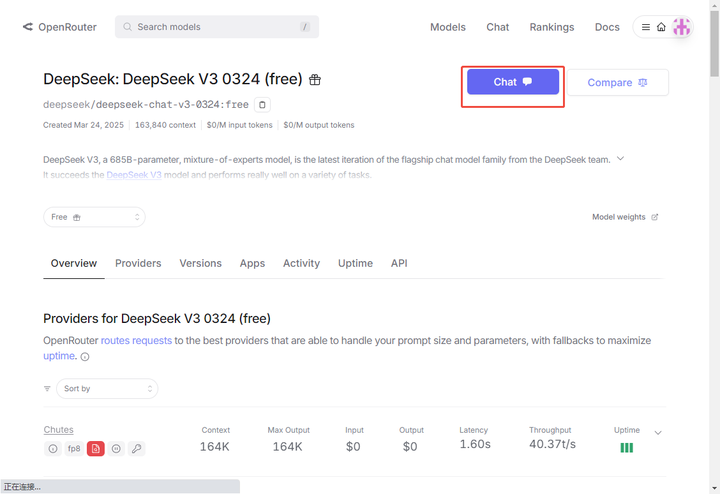Click the 163,840 context text

(165, 125)
